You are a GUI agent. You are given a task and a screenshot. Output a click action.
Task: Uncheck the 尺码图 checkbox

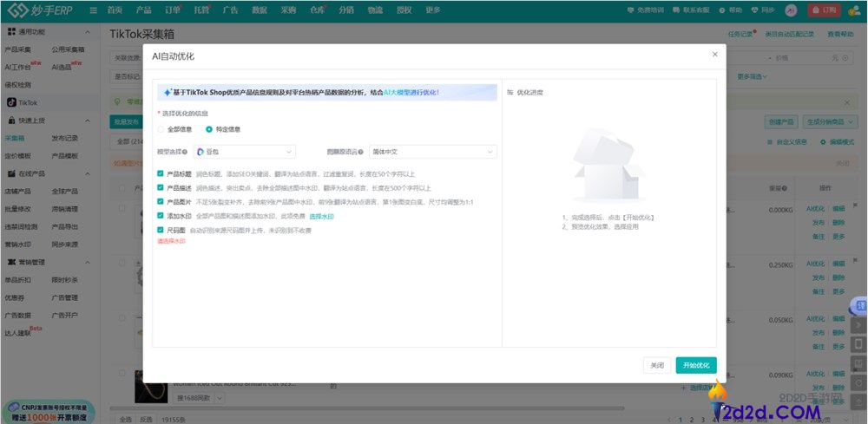(161, 230)
